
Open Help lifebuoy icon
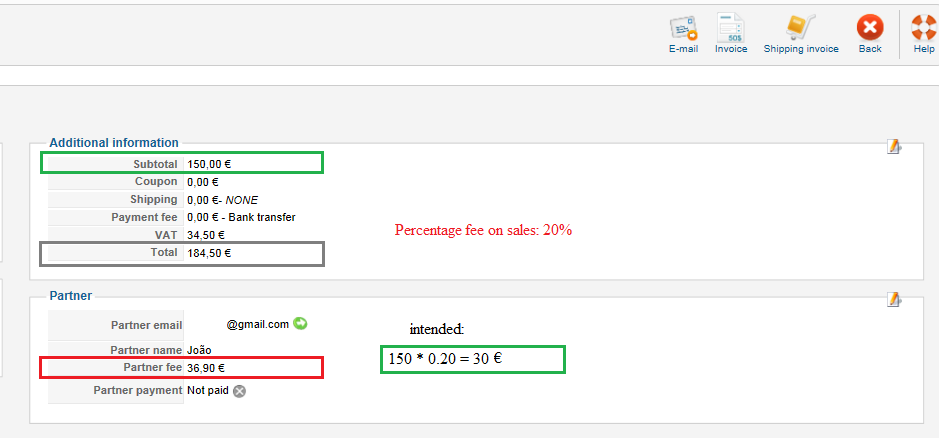point(923,28)
